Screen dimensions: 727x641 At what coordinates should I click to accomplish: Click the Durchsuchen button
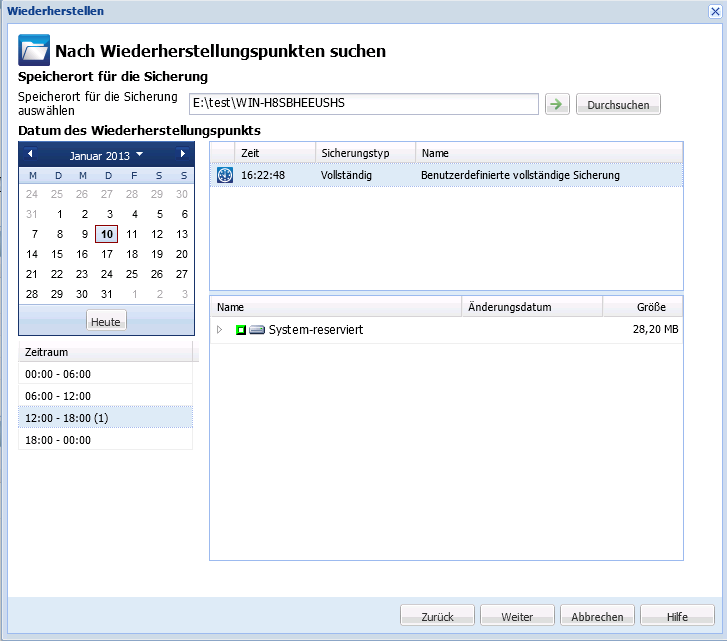[x=618, y=104]
